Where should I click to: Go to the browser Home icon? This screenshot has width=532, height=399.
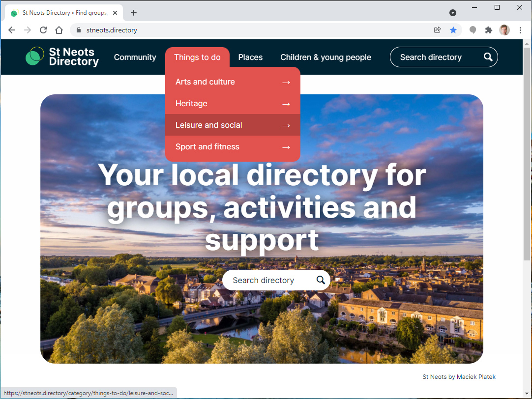(x=59, y=30)
